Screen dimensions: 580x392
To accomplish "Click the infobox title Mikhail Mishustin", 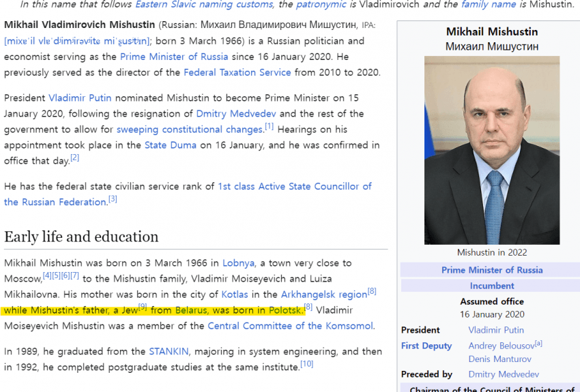I will 492,32.
